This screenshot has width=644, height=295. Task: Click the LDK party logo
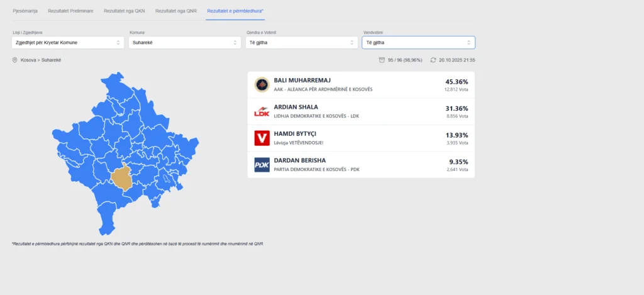pyautogui.click(x=262, y=111)
